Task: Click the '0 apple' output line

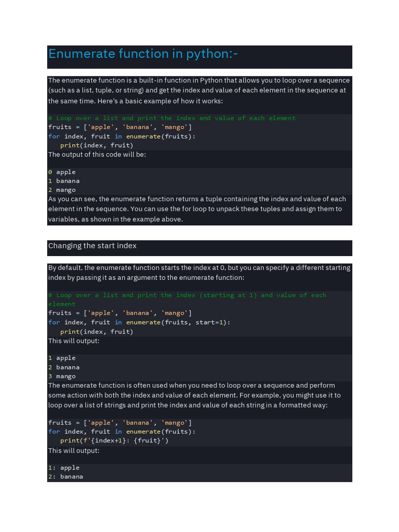Action: click(62, 172)
